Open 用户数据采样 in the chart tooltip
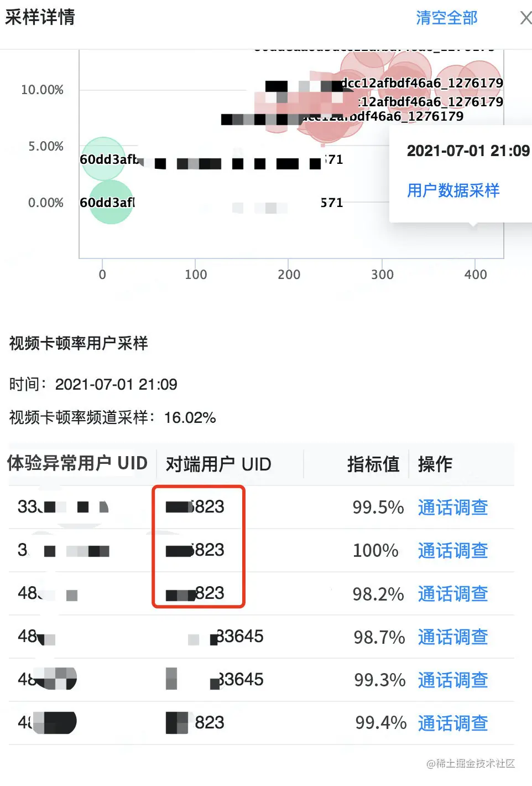Viewport: 532px width, 786px height. tap(452, 190)
